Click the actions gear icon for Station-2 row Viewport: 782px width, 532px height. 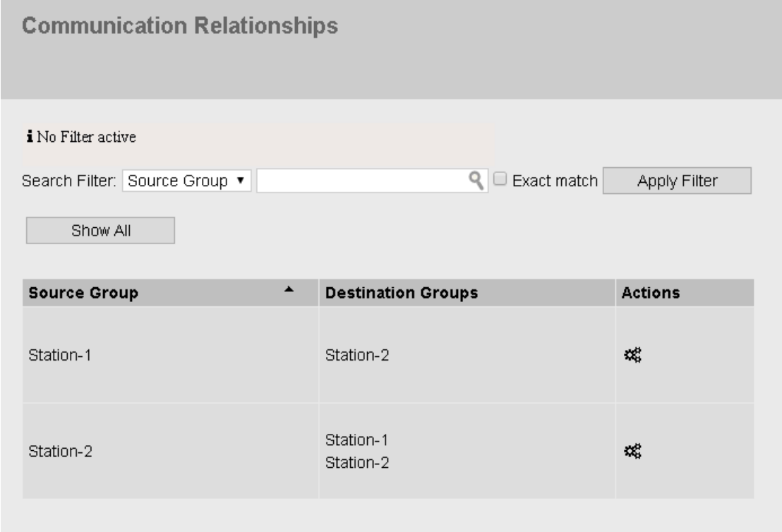coord(632,452)
